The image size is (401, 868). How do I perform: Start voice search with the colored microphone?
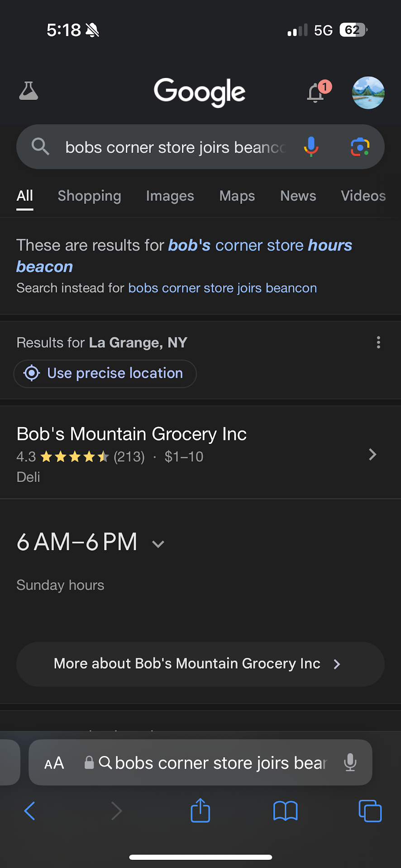pyautogui.click(x=311, y=147)
